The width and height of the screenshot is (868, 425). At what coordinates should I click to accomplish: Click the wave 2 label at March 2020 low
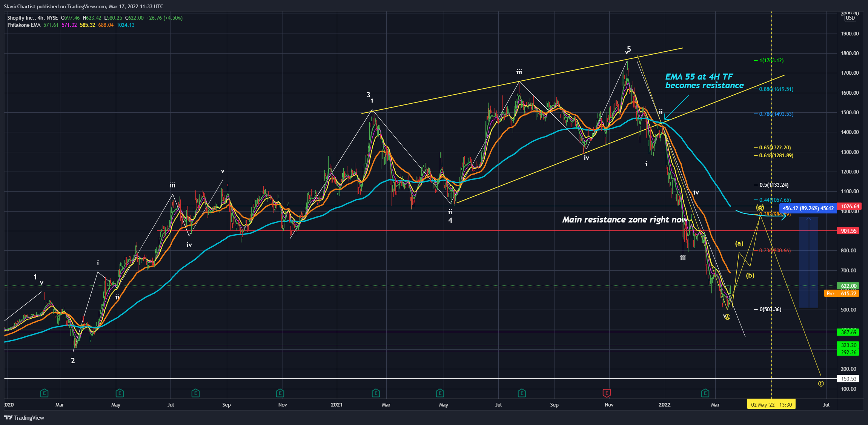click(x=73, y=361)
